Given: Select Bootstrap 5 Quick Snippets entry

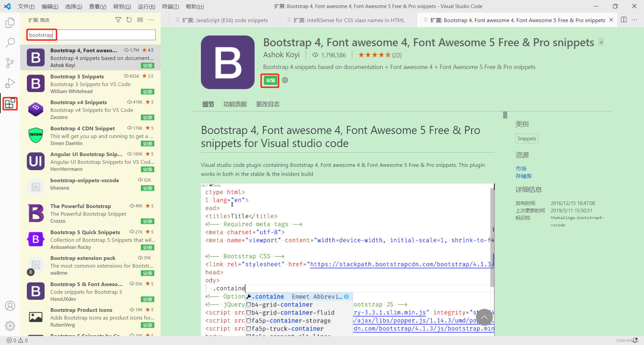Looking at the screenshot, I should tap(90, 239).
